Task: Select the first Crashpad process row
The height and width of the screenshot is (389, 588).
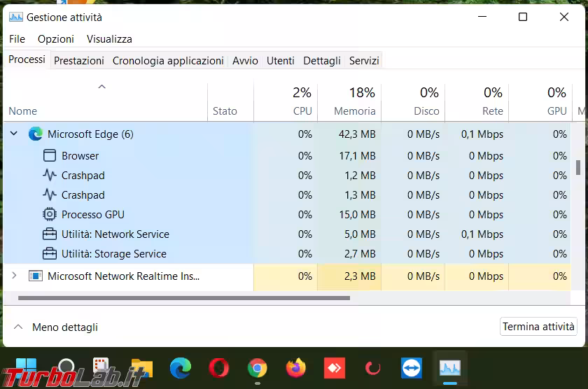Action: point(83,175)
